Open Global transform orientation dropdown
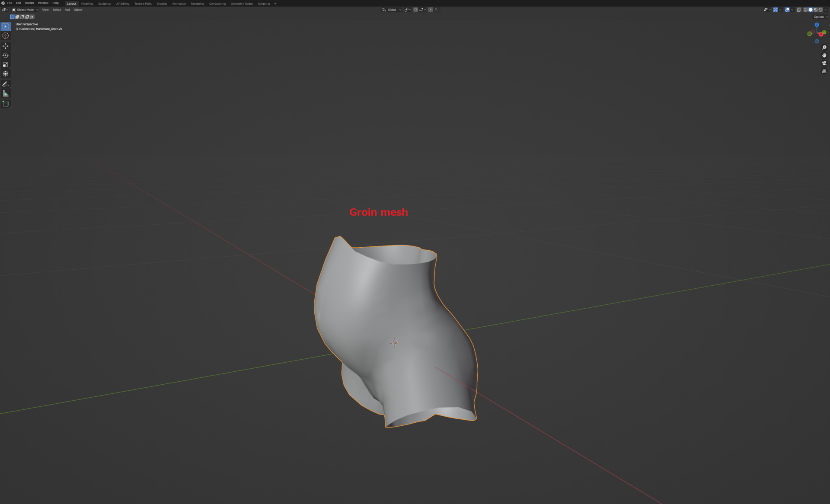The image size is (830, 504). [392, 10]
